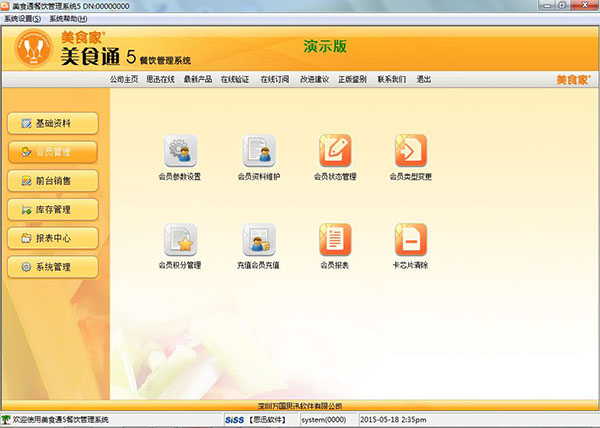Open the 在线订阅 link
The width and height of the screenshot is (600, 428).
pyautogui.click(x=275, y=79)
